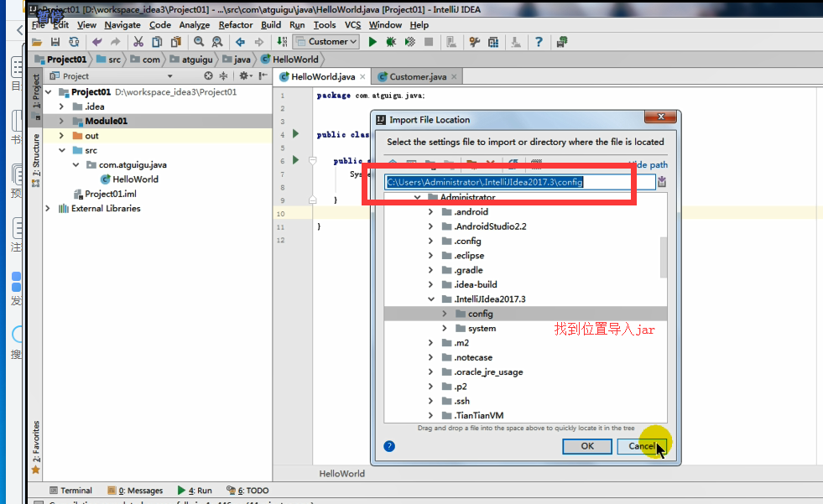This screenshot has width=823, height=504.
Task: Click the Forward navigation arrow
Action: point(258,42)
